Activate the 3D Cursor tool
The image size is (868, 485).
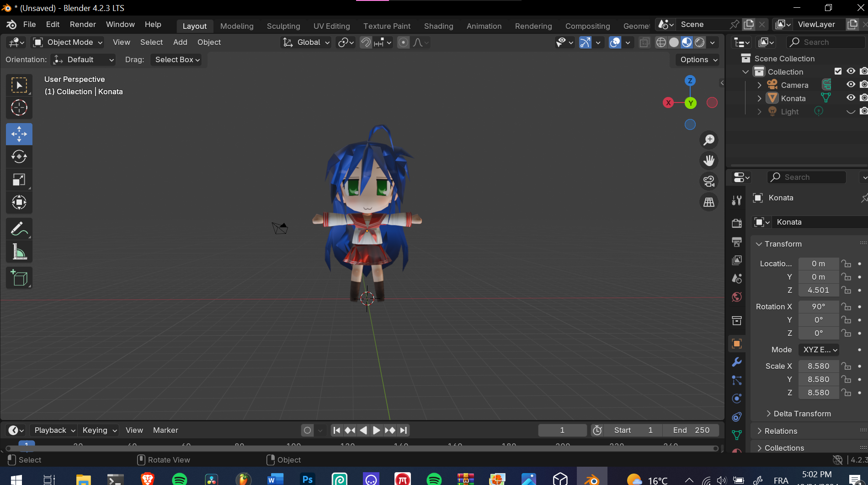click(x=19, y=108)
